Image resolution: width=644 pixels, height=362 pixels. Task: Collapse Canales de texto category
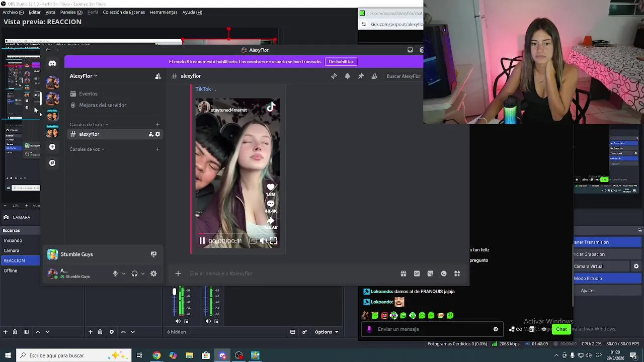(x=89, y=124)
